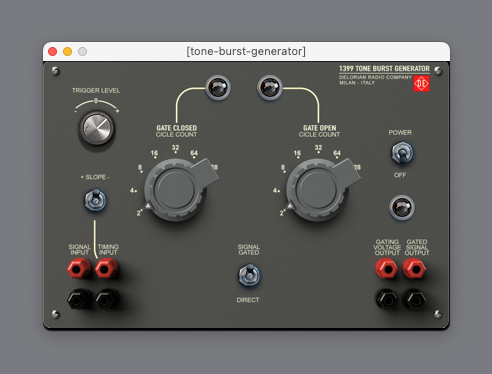Click the red Signal Input jack
This screenshot has height=374, width=492.
coord(79,268)
